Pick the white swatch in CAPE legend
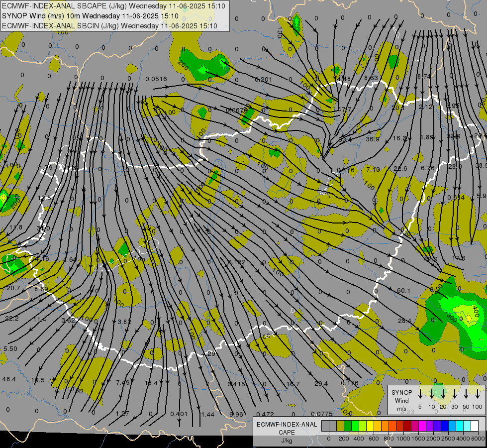Image resolution: width=487 pixels, height=448 pixels. (474, 426)
